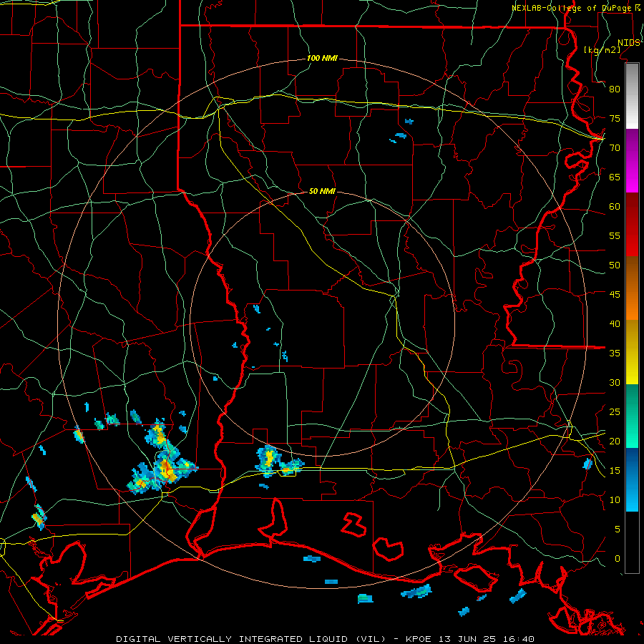Click the 35 tick label on the scale
Viewport: 644px width, 644px height.
click(615, 353)
